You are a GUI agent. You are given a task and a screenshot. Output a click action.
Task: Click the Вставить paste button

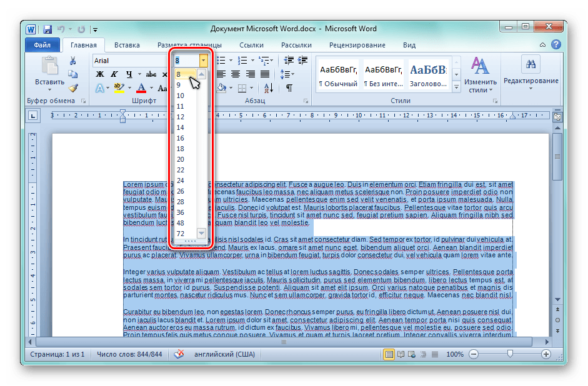[x=49, y=72]
